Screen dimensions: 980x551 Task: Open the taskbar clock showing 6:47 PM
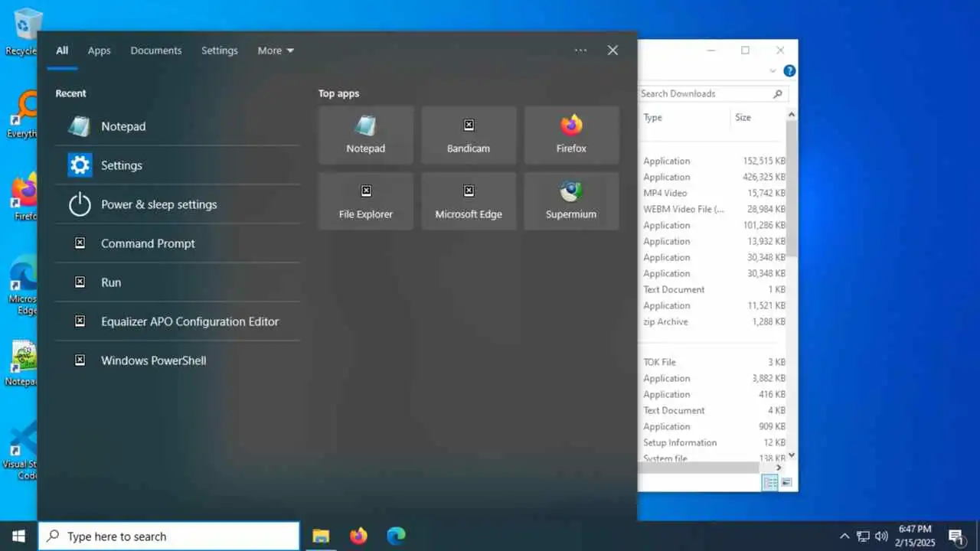916,536
